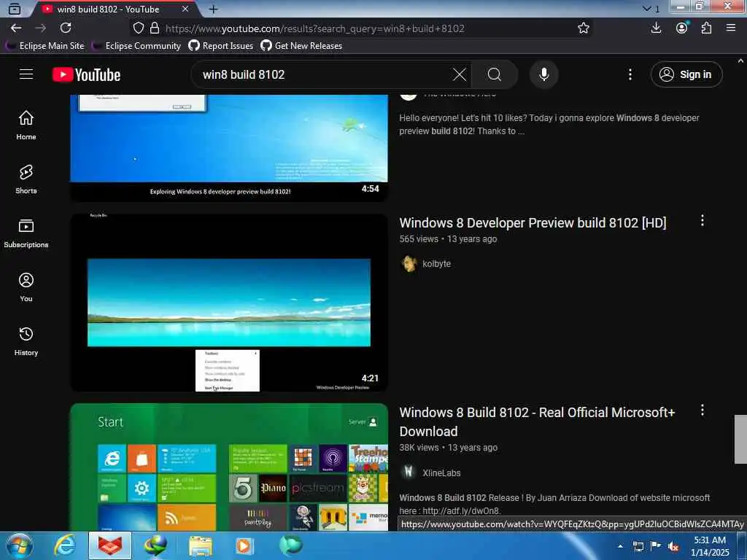Reload the page with refresh icon

point(66,28)
